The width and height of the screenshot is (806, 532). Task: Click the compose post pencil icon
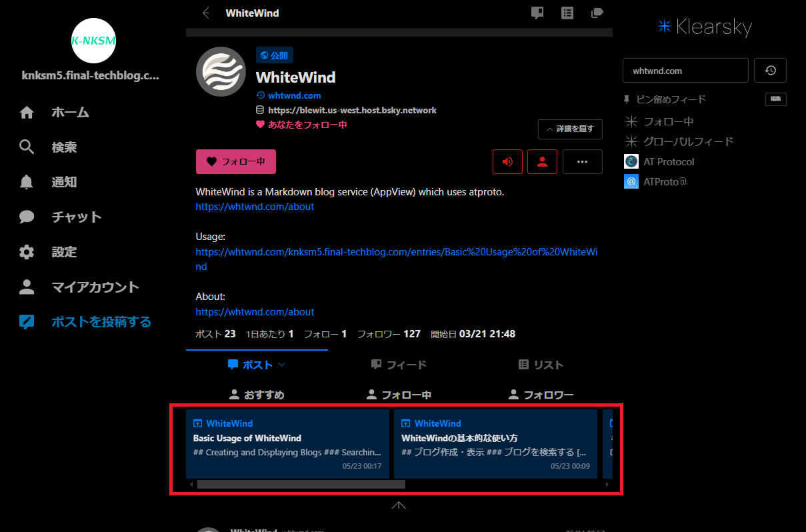point(27,322)
